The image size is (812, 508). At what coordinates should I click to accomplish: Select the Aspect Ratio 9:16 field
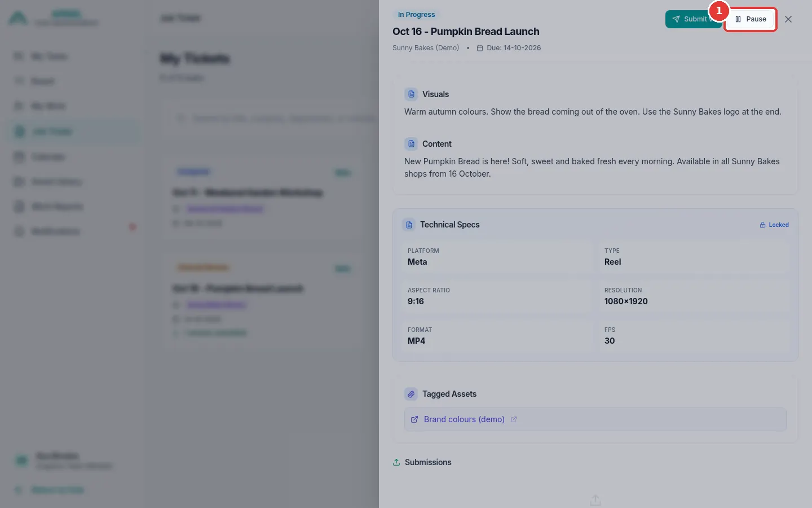(497, 296)
